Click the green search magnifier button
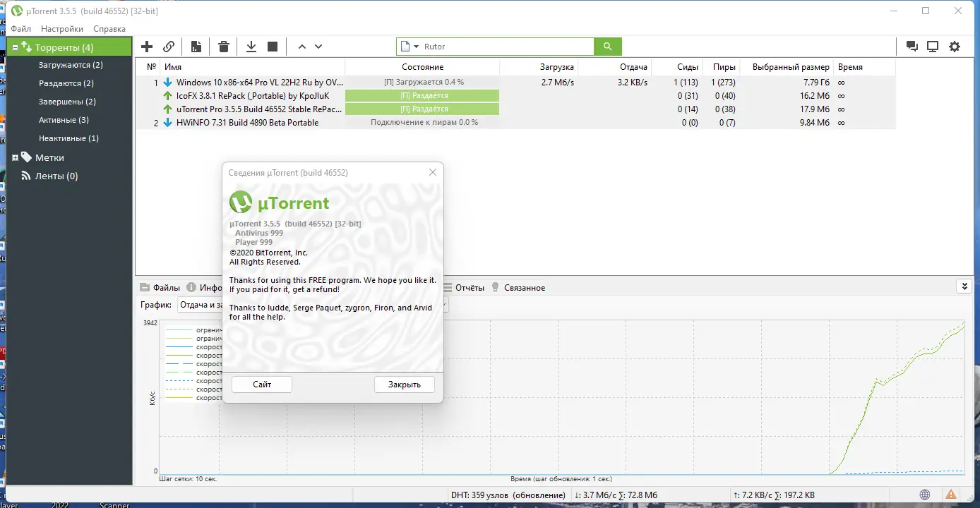This screenshot has height=508, width=980. 607,46
